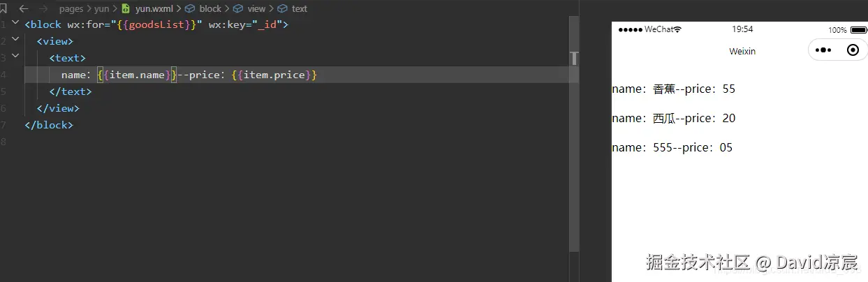
Task: Collapse the view tag fold arrow
Action: (x=15, y=41)
